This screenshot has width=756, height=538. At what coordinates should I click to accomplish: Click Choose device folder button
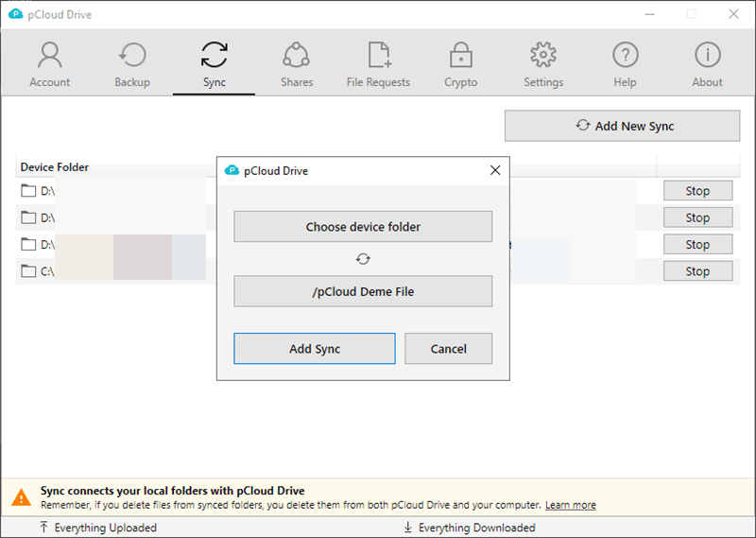[363, 226]
